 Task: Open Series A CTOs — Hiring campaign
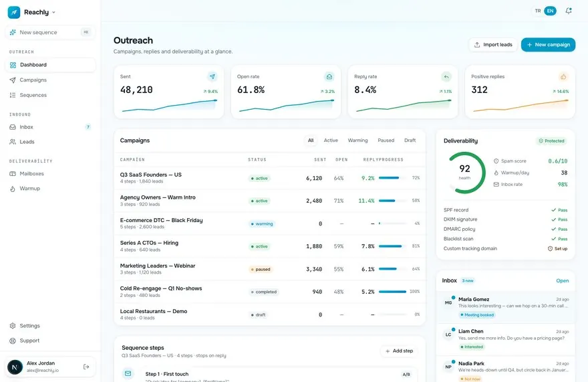tap(270, 246)
